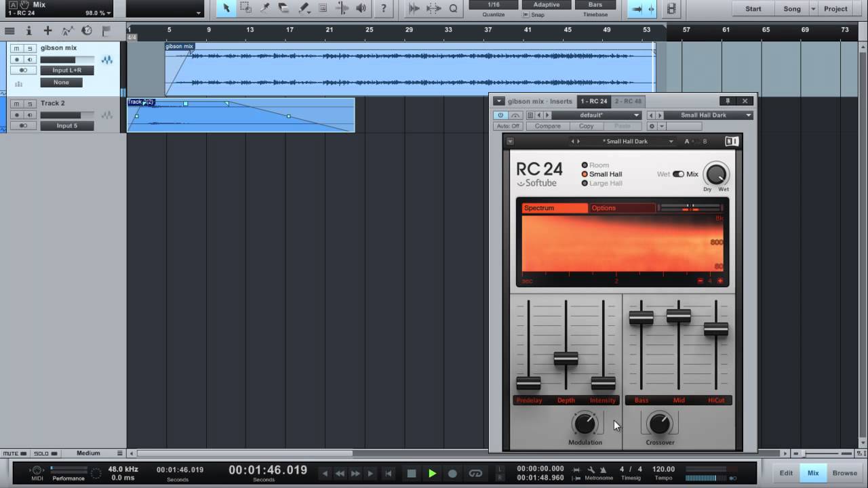The height and width of the screenshot is (488, 868).
Task: Solo Track 2
Action: (x=29, y=104)
